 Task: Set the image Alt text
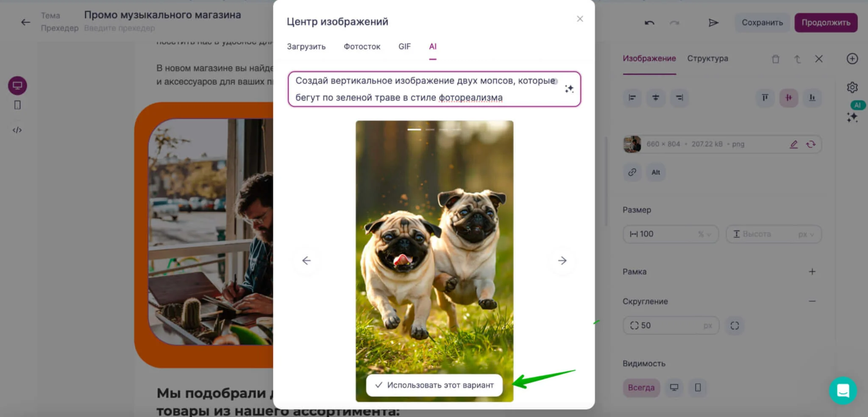click(x=656, y=172)
